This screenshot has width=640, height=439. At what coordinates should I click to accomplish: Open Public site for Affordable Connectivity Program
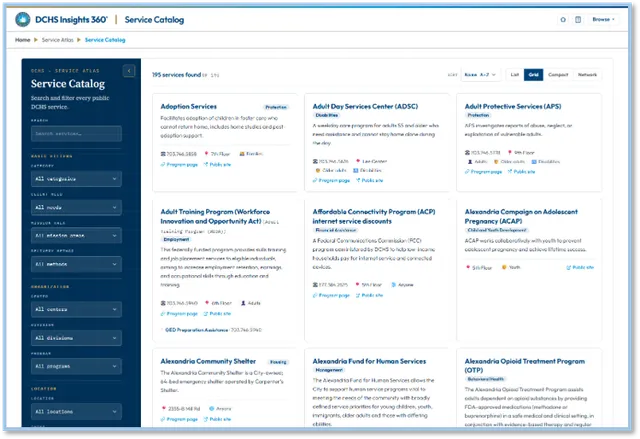click(369, 295)
